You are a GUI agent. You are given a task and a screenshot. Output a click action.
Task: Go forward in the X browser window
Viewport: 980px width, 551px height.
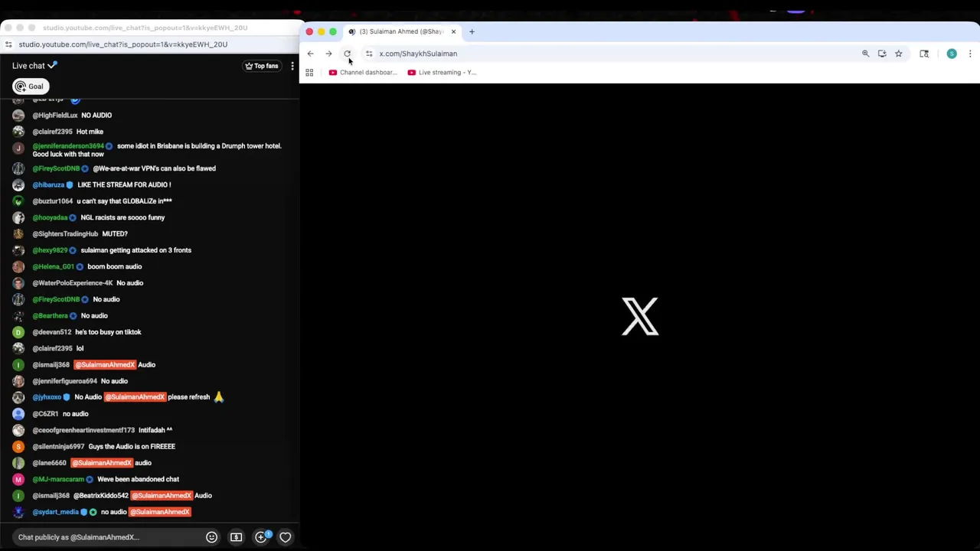pos(328,54)
